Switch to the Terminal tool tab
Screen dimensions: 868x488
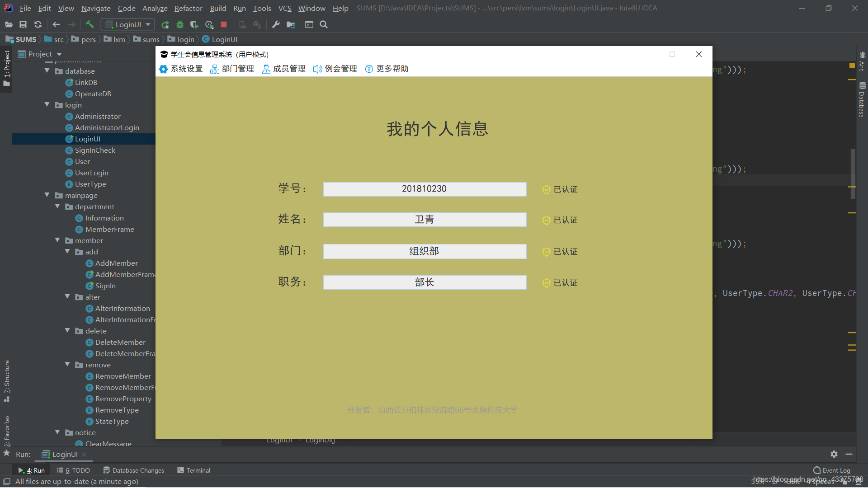[x=194, y=470]
